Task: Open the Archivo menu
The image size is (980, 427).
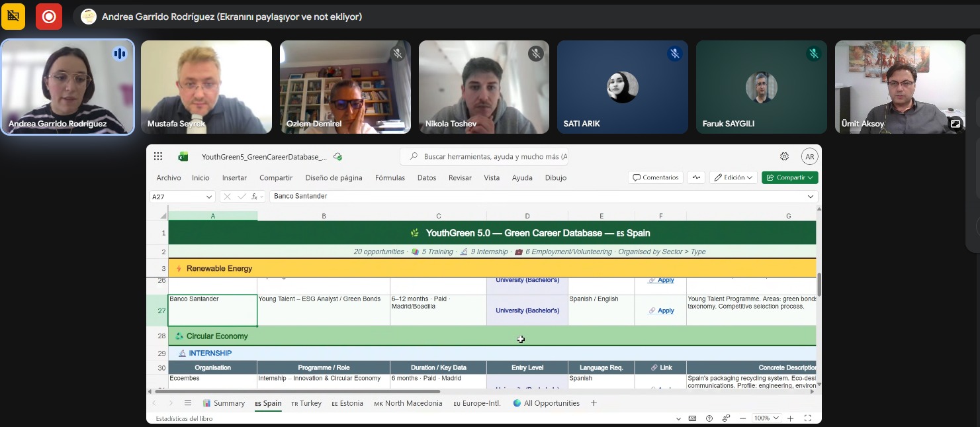Action: click(x=169, y=177)
